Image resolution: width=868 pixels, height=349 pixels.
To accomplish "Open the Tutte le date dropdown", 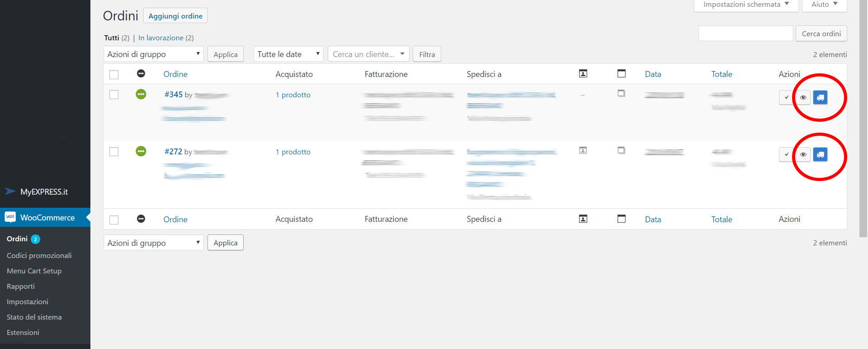I will 288,54.
